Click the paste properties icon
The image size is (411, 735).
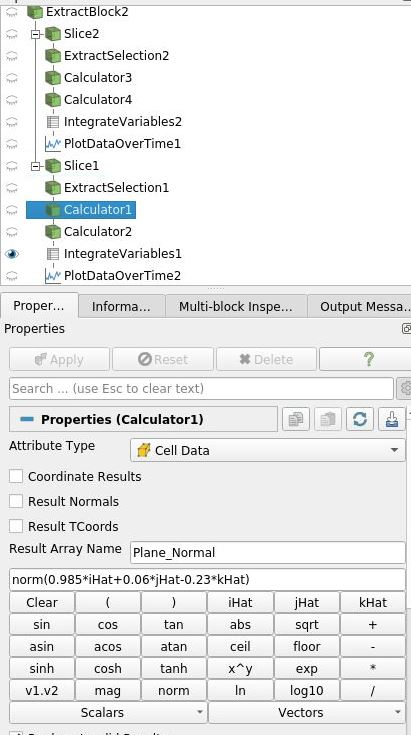click(328, 419)
